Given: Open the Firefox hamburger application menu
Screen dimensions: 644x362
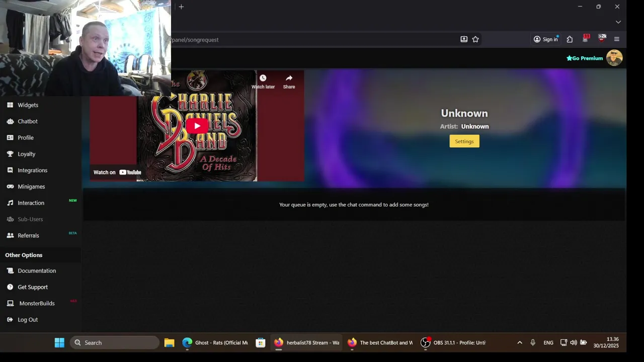Looking at the screenshot, I should point(617,39).
